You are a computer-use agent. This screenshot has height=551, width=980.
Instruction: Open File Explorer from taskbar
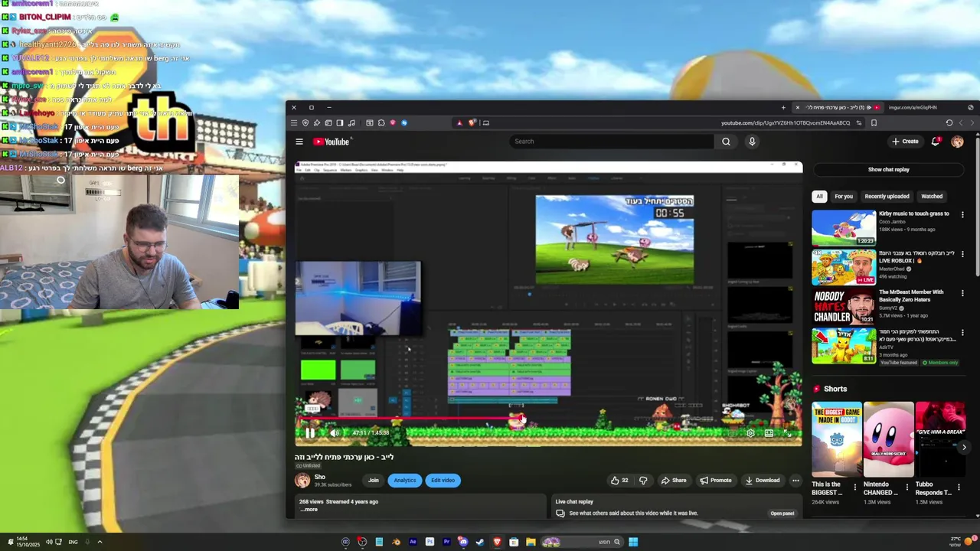[531, 542]
